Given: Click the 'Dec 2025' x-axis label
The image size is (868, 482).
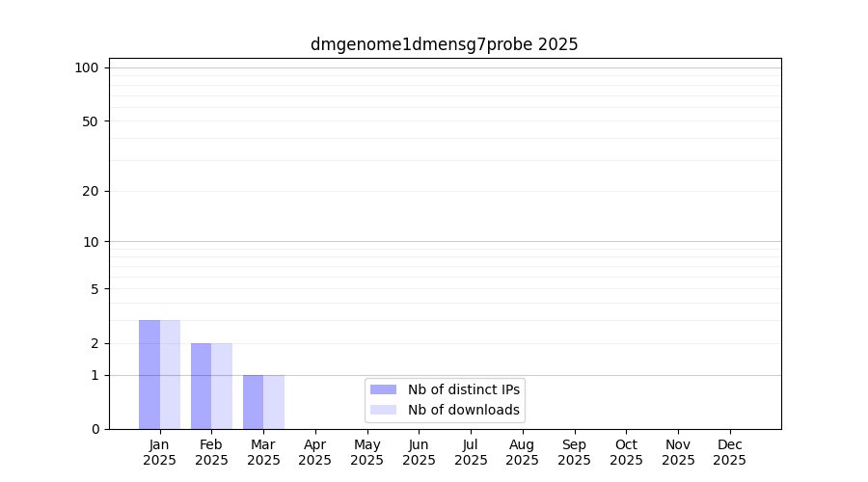Looking at the screenshot, I should click(730, 452).
